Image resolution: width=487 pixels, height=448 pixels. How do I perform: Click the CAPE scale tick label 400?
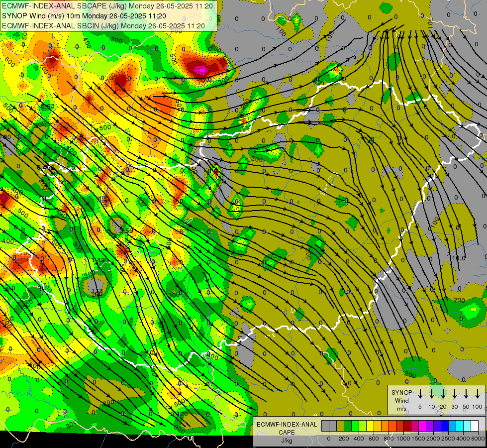pyautogui.click(x=359, y=439)
